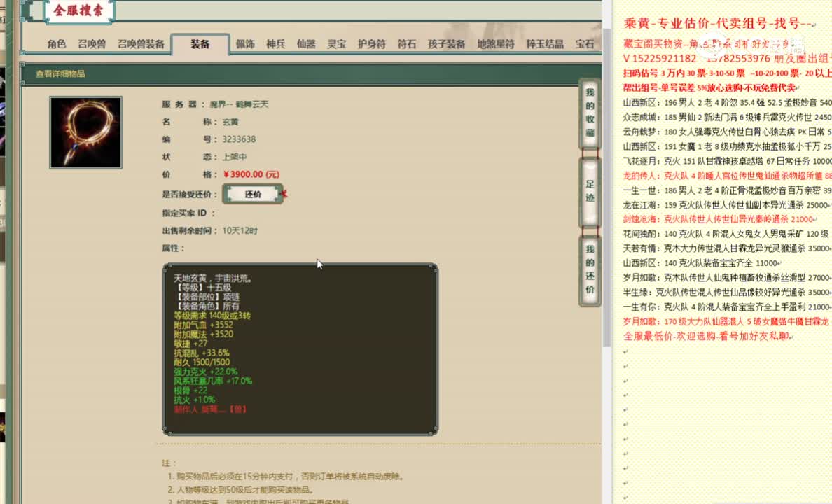This screenshot has height=504, width=832.
Task: Click the 龙在江湖 listing row in notes
Action: pos(726,205)
